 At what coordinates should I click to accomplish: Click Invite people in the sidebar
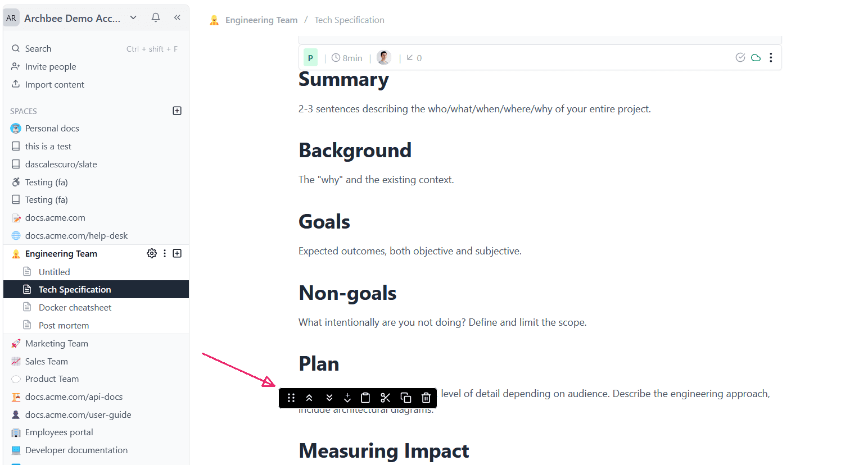pyautogui.click(x=51, y=66)
